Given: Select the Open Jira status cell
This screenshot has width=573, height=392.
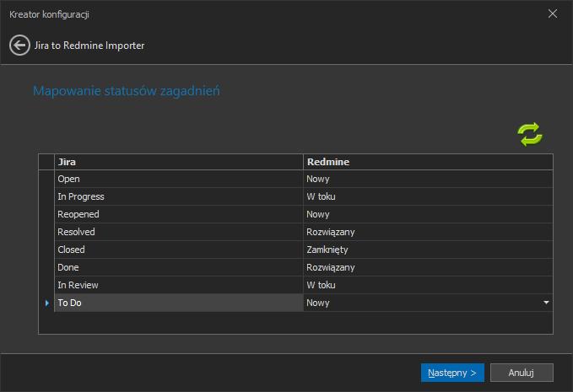Looking at the screenshot, I should [179, 179].
